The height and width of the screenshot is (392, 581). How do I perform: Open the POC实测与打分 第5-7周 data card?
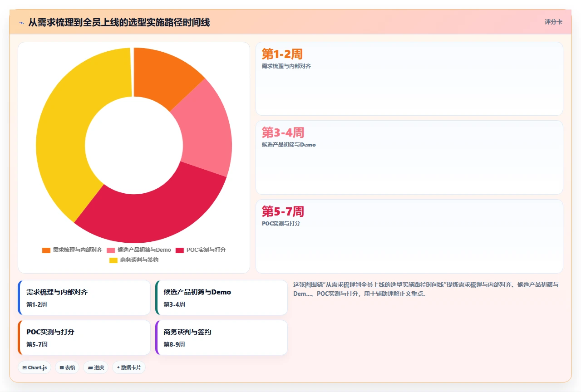[84, 338]
